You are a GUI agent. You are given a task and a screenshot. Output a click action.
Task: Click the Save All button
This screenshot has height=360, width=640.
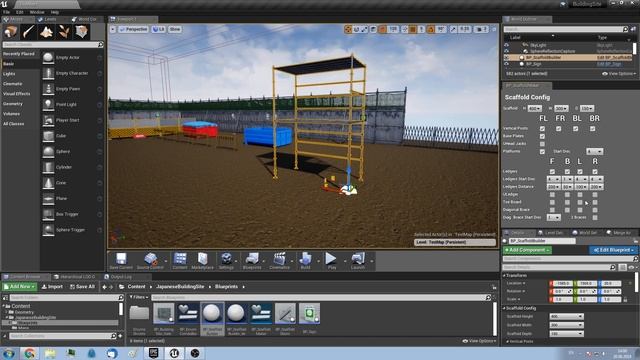tap(82, 287)
